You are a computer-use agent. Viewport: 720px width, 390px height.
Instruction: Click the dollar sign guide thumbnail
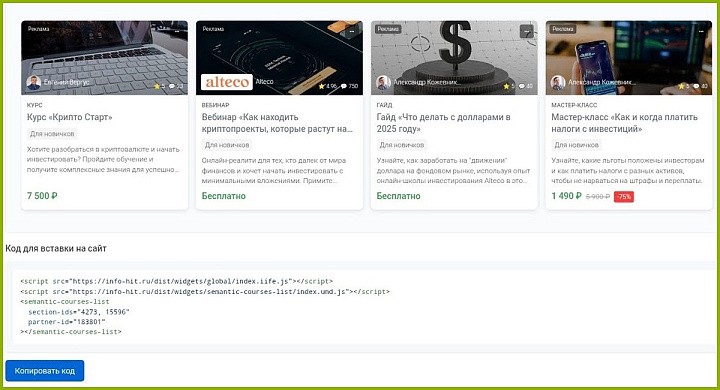click(454, 58)
